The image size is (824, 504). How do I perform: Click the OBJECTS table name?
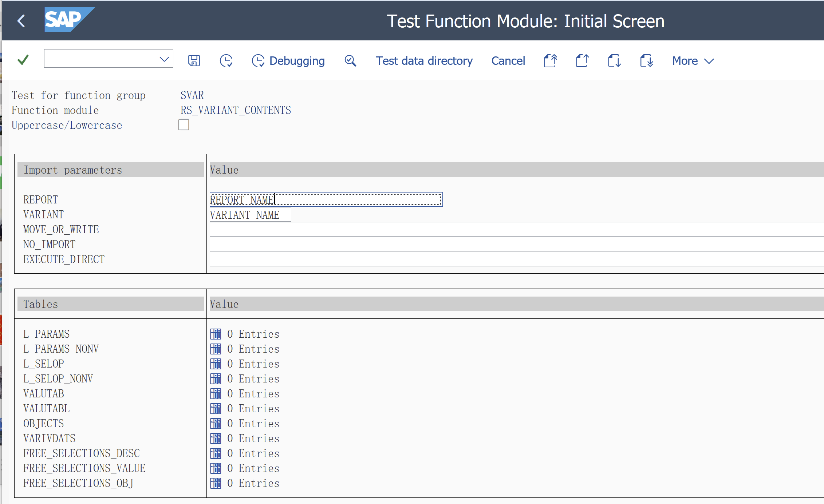click(x=43, y=423)
